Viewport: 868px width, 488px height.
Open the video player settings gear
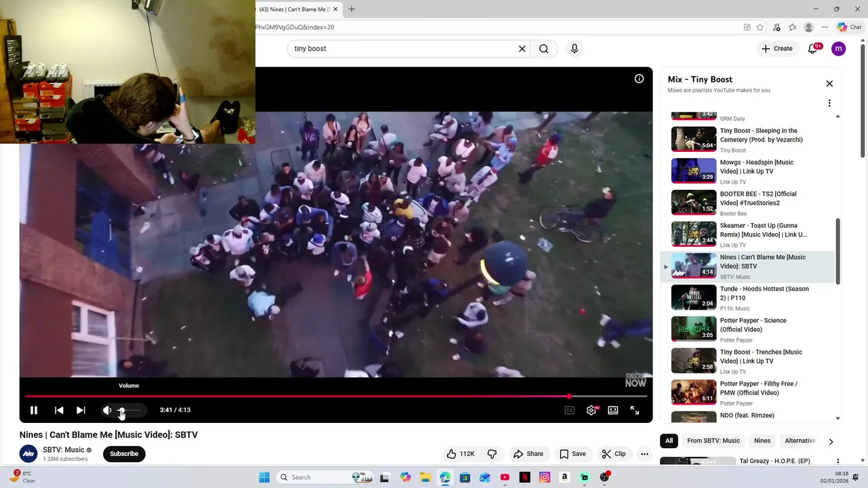(591, 410)
